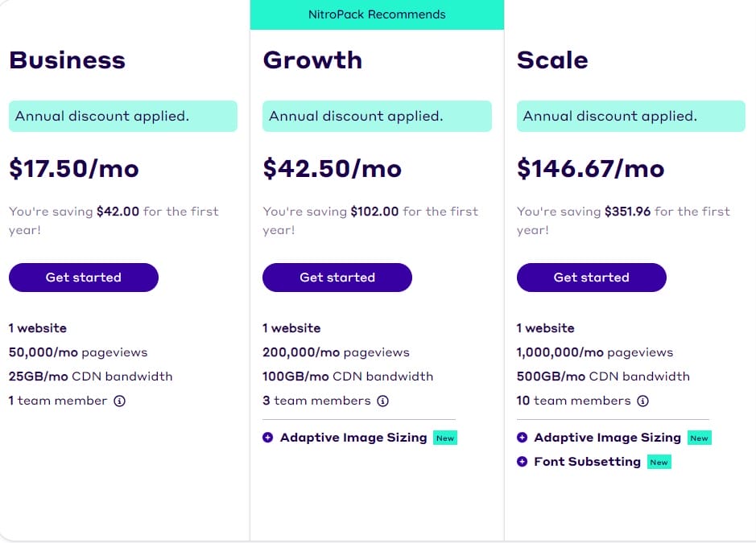The image size is (756, 543).
Task: Click the NitroPack Recommends banner
Action: pos(377,14)
